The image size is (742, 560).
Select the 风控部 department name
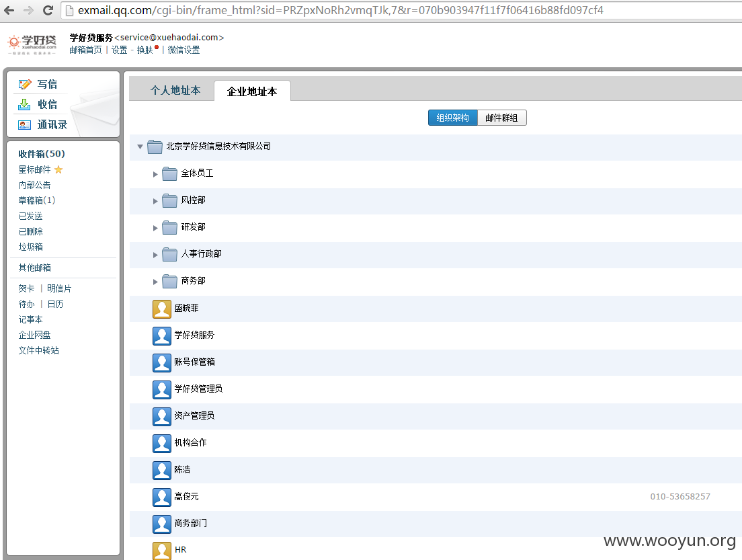[194, 200]
